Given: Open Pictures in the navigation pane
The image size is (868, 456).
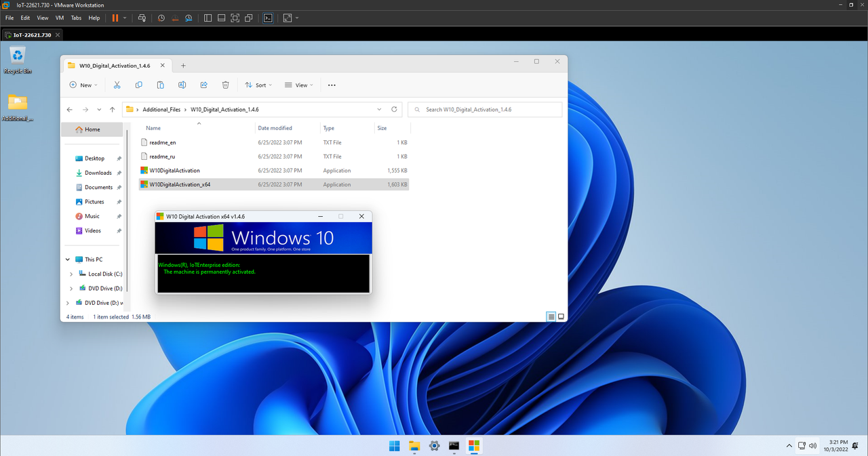Looking at the screenshot, I should click(x=93, y=202).
